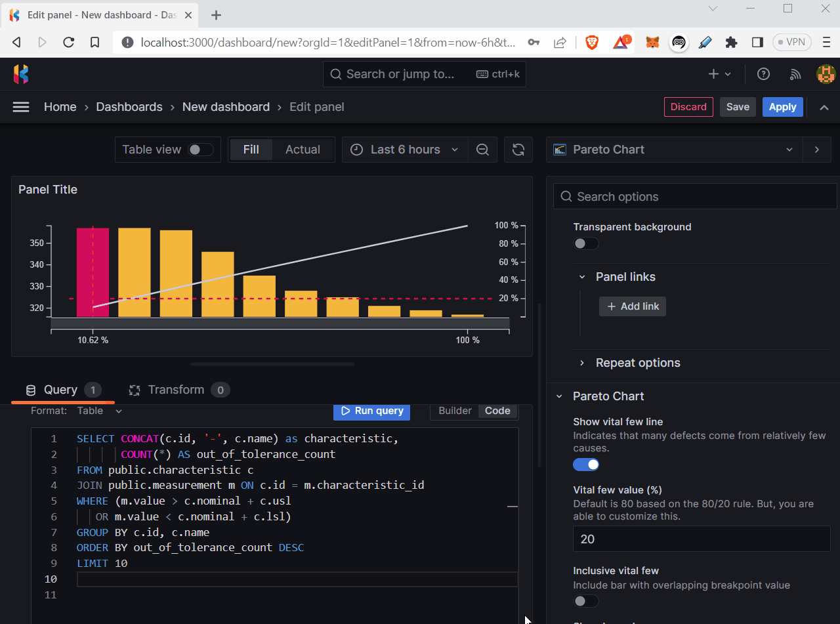Switch to Builder query mode

click(x=454, y=411)
